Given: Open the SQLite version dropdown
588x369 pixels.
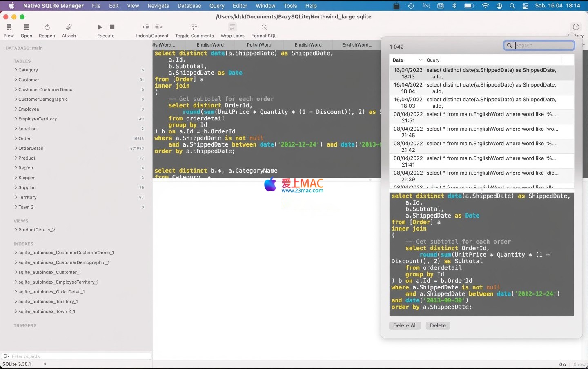Looking at the screenshot, I should pos(24,364).
